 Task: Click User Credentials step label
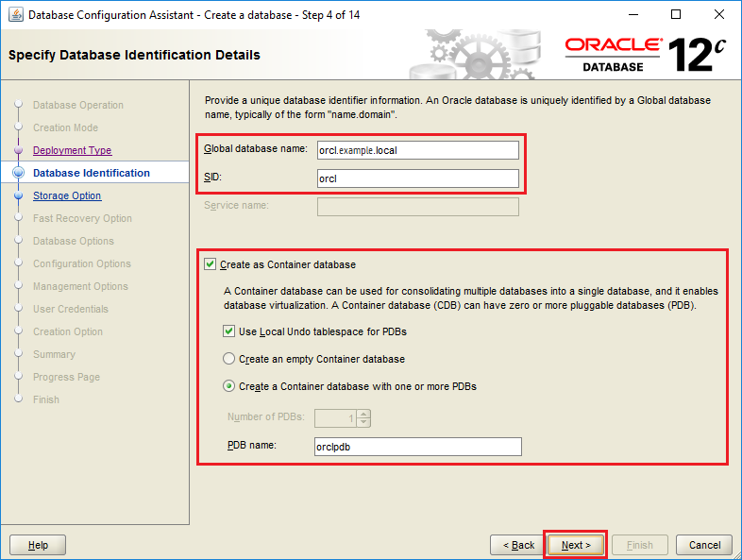click(x=71, y=309)
